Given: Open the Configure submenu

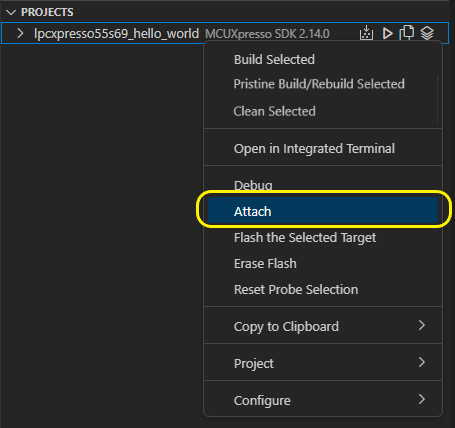Looking at the screenshot, I should [323, 400].
